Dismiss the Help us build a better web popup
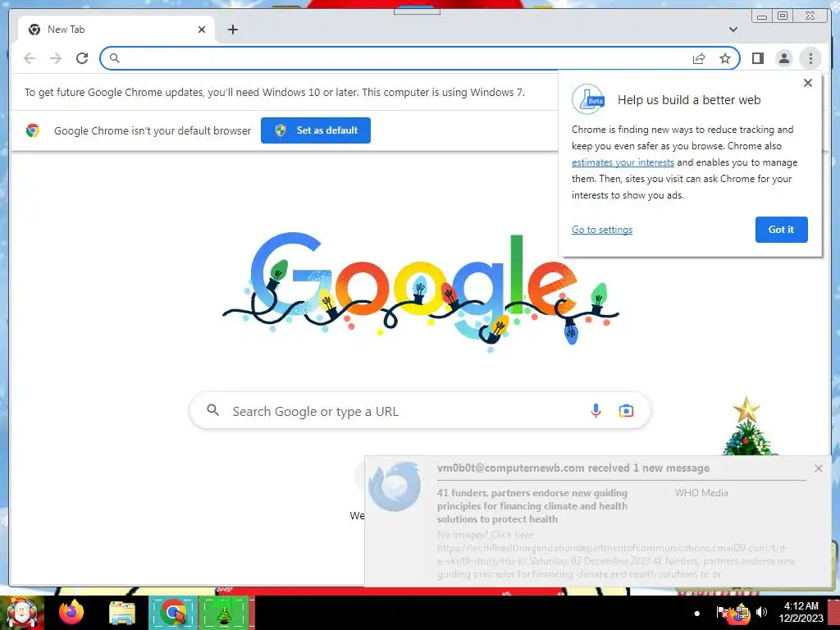The width and height of the screenshot is (840, 630). 808,83
